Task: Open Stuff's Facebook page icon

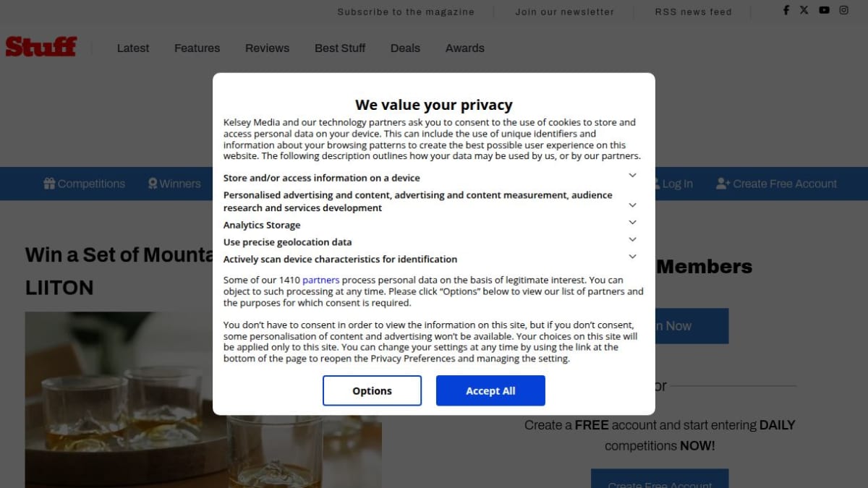Action: (786, 10)
